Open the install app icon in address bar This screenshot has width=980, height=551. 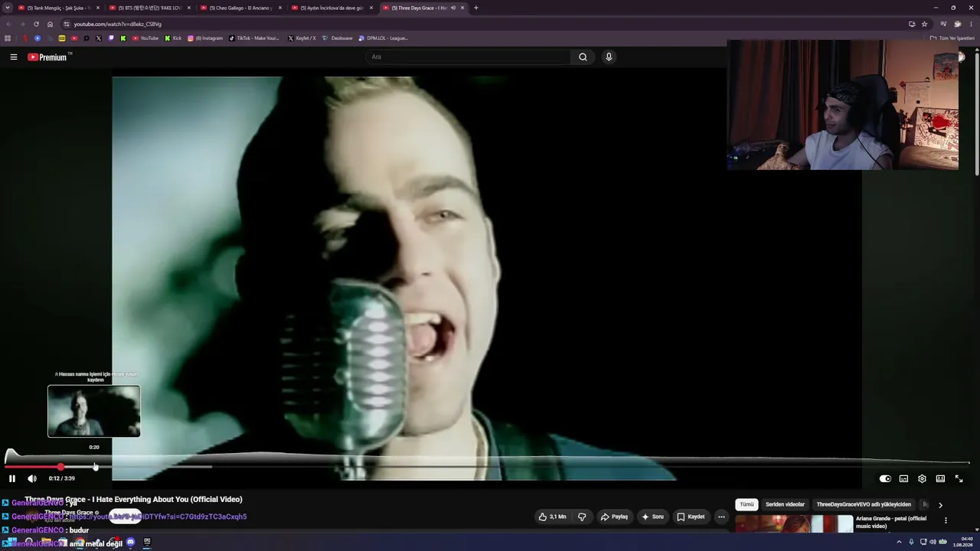pyautogui.click(x=911, y=24)
